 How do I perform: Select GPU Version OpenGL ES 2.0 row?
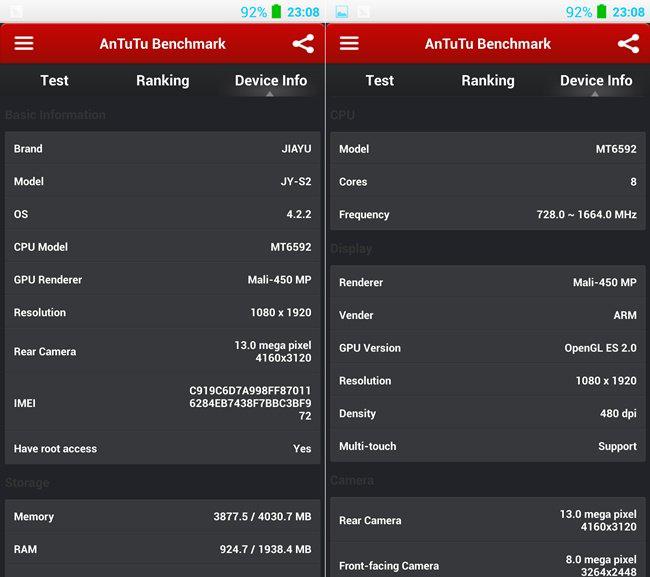click(488, 348)
